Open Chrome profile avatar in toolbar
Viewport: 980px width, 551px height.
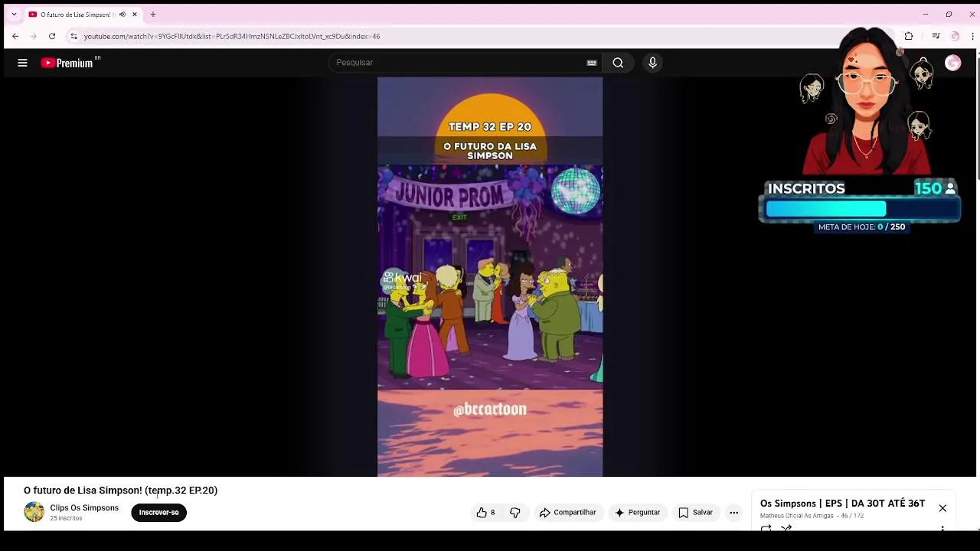point(955,36)
